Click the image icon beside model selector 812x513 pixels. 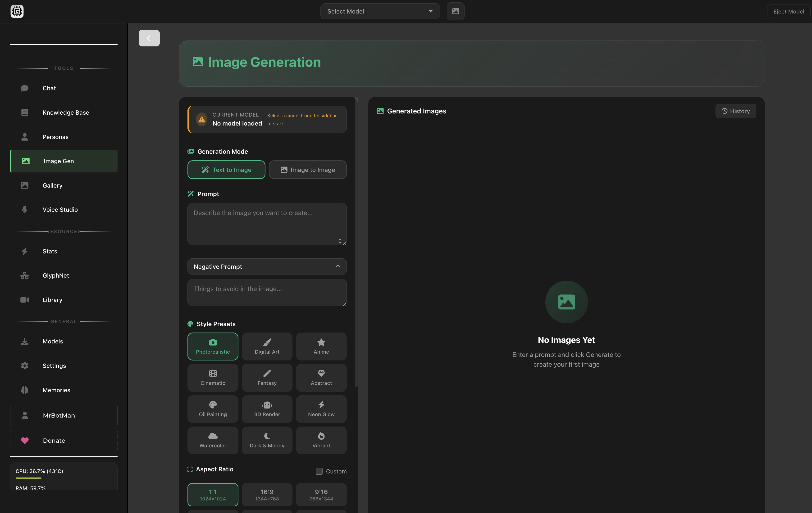coord(455,11)
